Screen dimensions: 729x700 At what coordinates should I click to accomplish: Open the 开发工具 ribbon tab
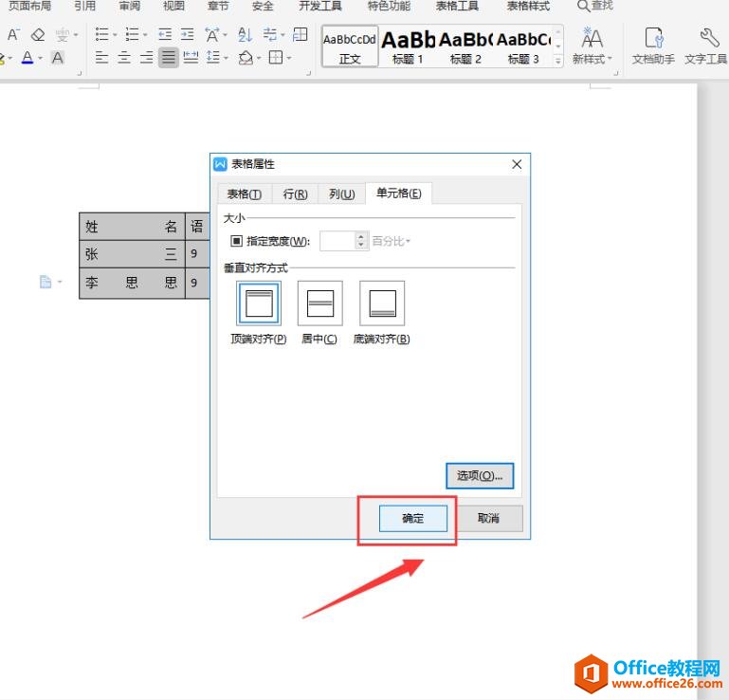[x=319, y=6]
